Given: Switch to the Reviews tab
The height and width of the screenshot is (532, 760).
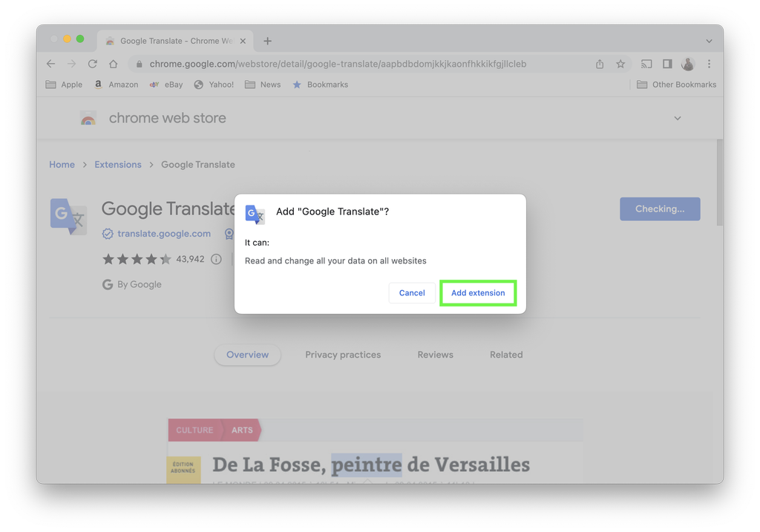Looking at the screenshot, I should tap(435, 355).
